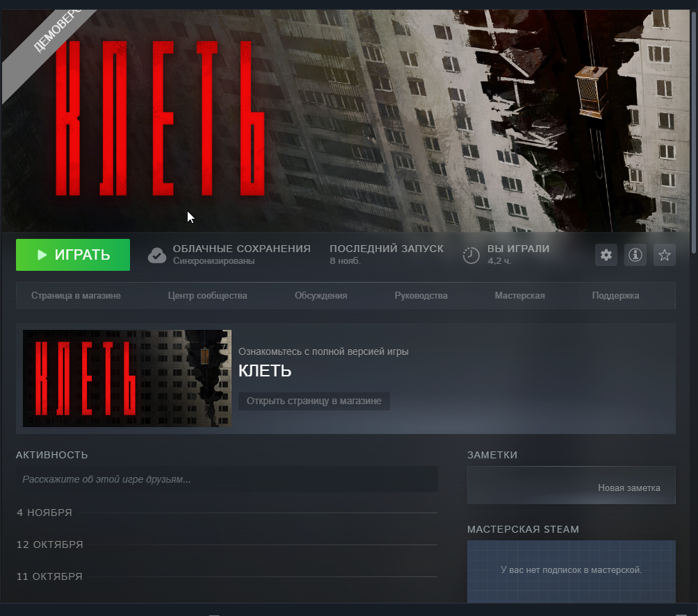Click the playtime clock icon
The image size is (698, 616).
(x=471, y=256)
